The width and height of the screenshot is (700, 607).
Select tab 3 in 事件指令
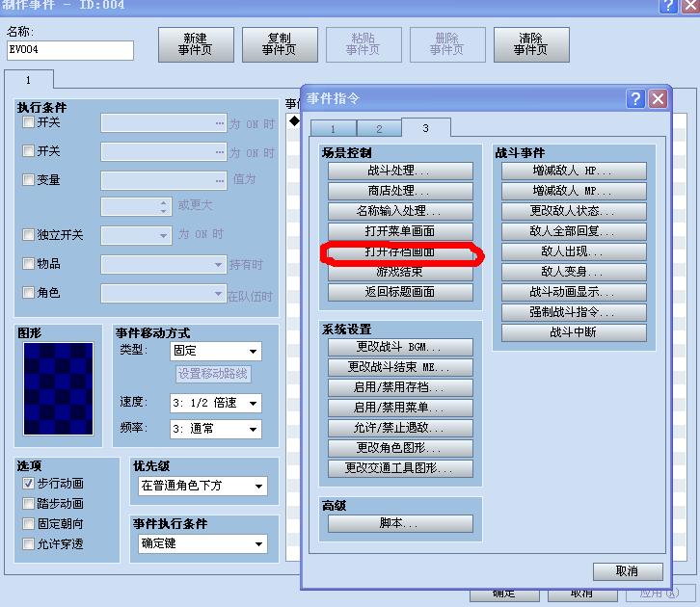pos(425,128)
